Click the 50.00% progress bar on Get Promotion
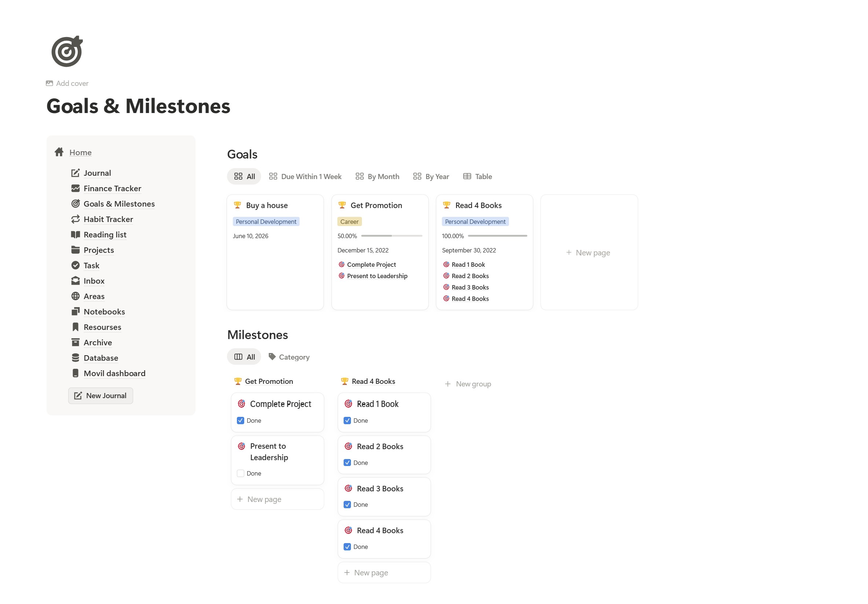868x604 pixels. tap(392, 236)
